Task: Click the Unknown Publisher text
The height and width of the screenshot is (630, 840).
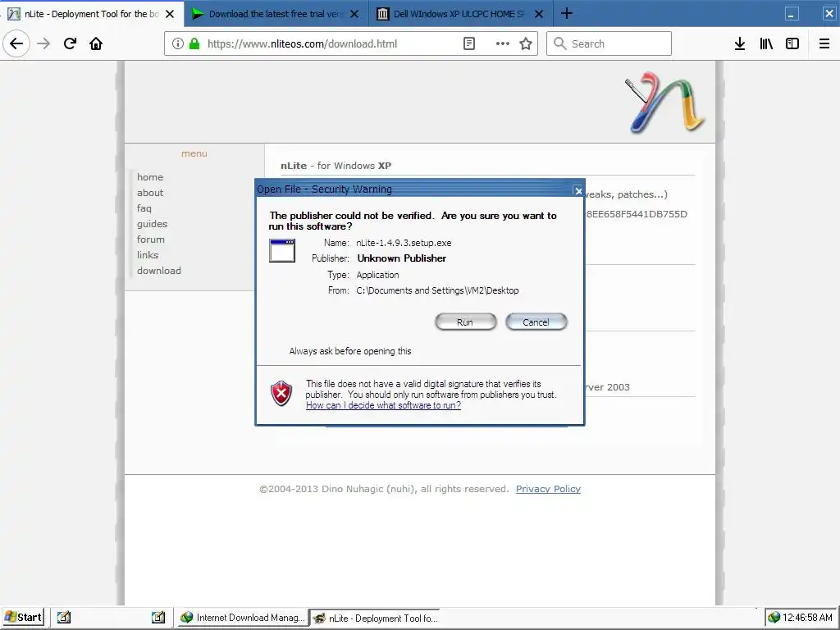Action: (x=402, y=258)
